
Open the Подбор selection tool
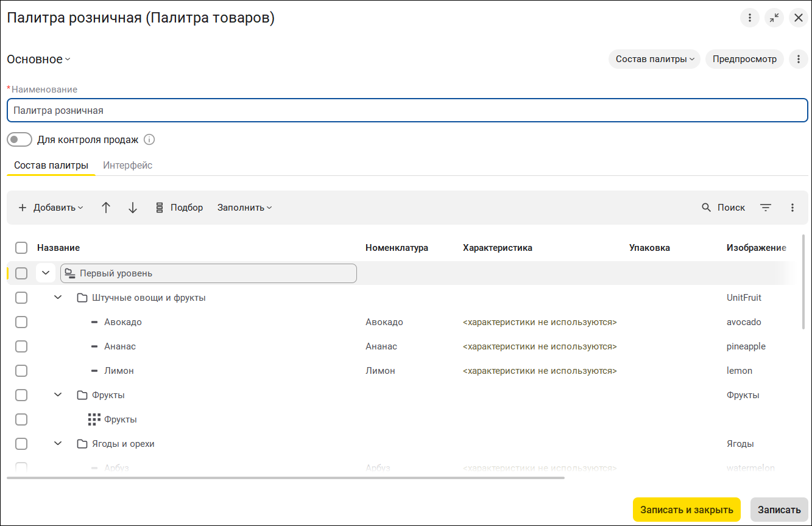pos(179,208)
